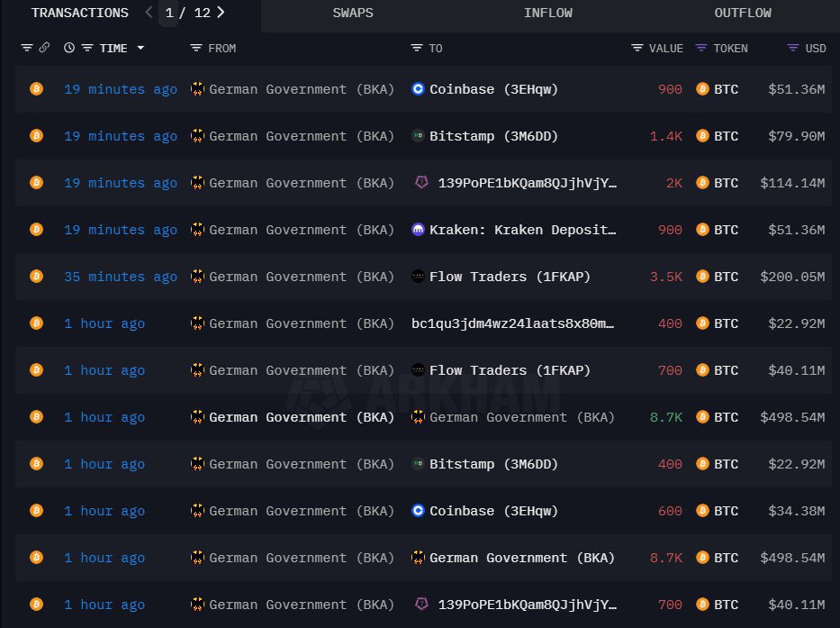The image size is (840, 628).
Task: Click page number 1 input field
Action: pyautogui.click(x=168, y=13)
